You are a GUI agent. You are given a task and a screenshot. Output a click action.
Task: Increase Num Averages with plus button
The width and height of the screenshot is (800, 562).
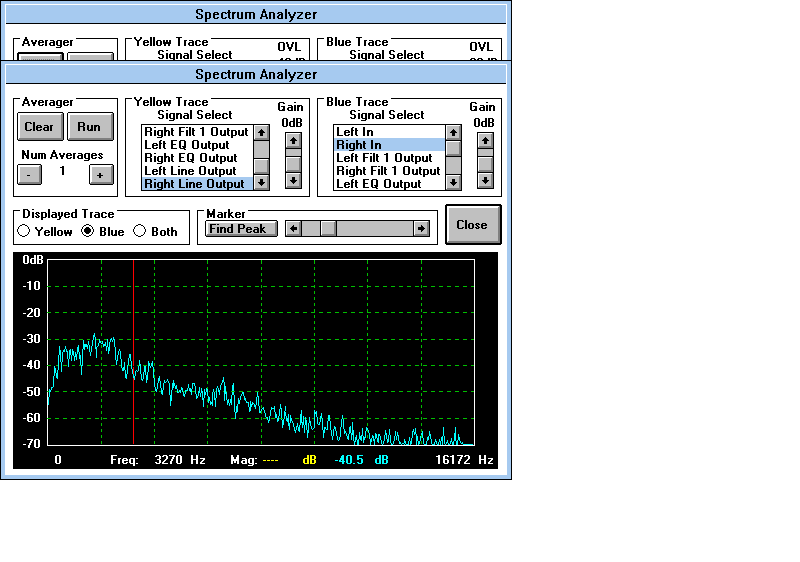pos(100,174)
